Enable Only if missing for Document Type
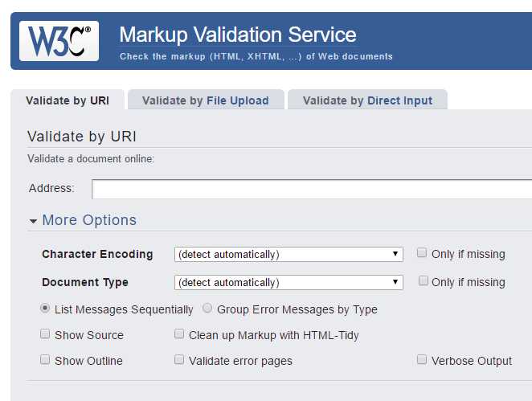The width and height of the screenshot is (532, 401). (x=424, y=281)
